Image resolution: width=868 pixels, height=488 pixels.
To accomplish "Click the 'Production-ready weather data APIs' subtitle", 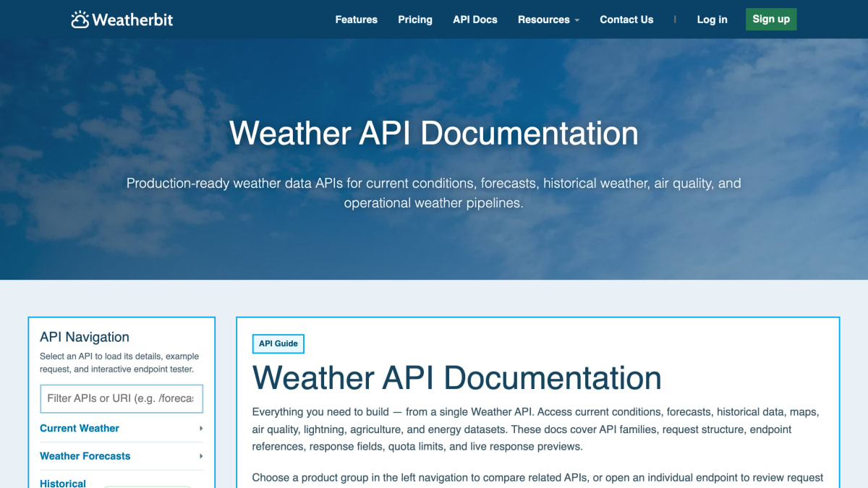I will (x=434, y=193).
